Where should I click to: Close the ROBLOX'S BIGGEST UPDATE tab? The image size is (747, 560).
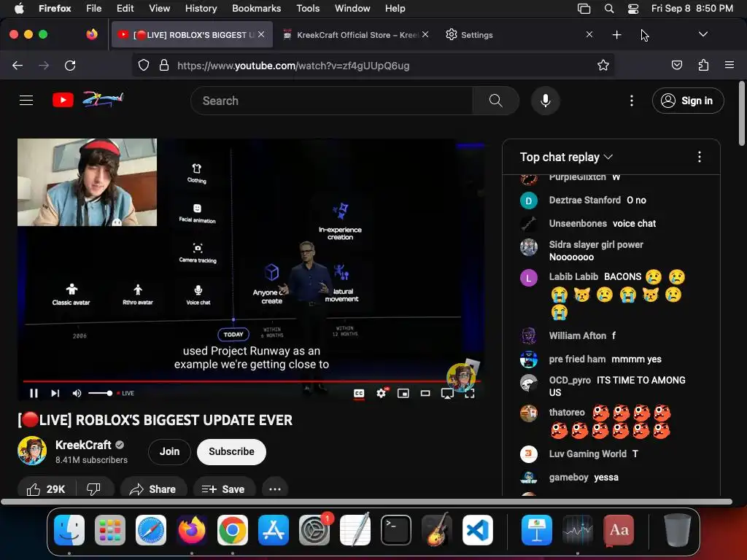pos(261,34)
